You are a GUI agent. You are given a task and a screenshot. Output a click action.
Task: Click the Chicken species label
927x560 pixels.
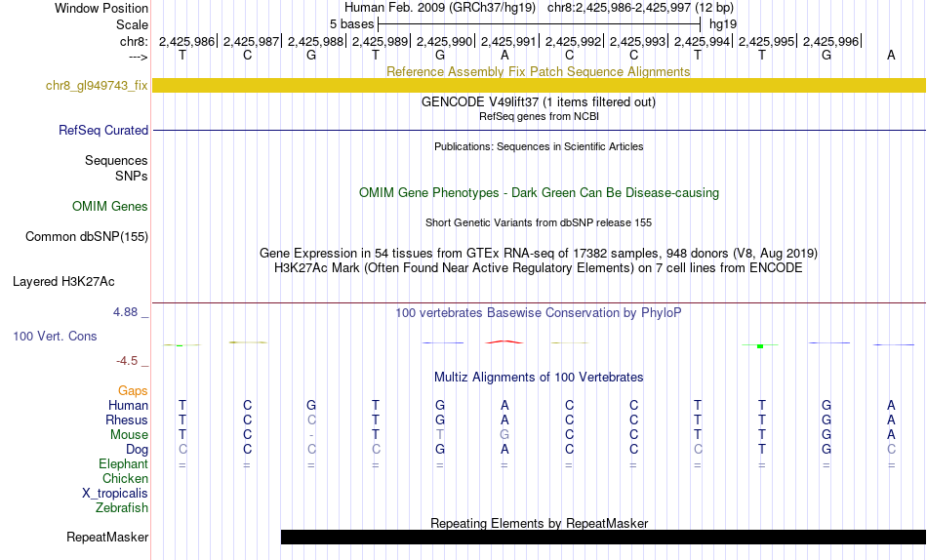point(125,478)
